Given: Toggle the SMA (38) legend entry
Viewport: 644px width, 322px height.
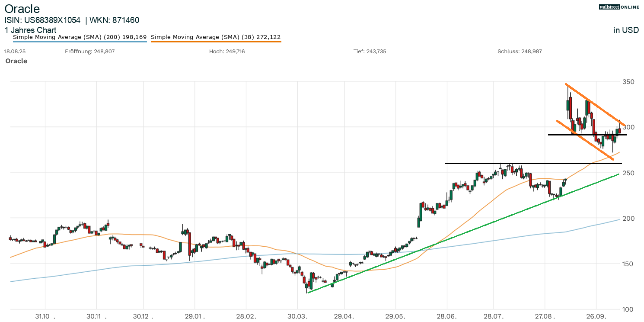Looking at the screenshot, I should point(216,37).
